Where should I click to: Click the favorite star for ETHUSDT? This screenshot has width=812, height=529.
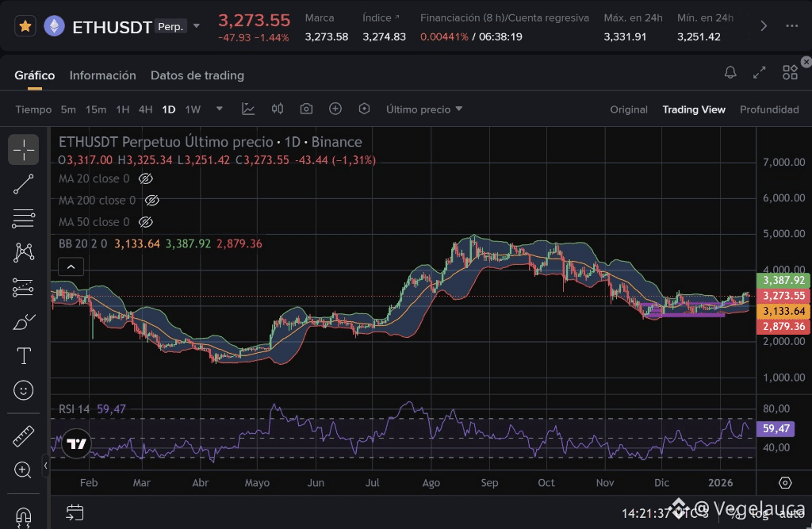click(25, 26)
